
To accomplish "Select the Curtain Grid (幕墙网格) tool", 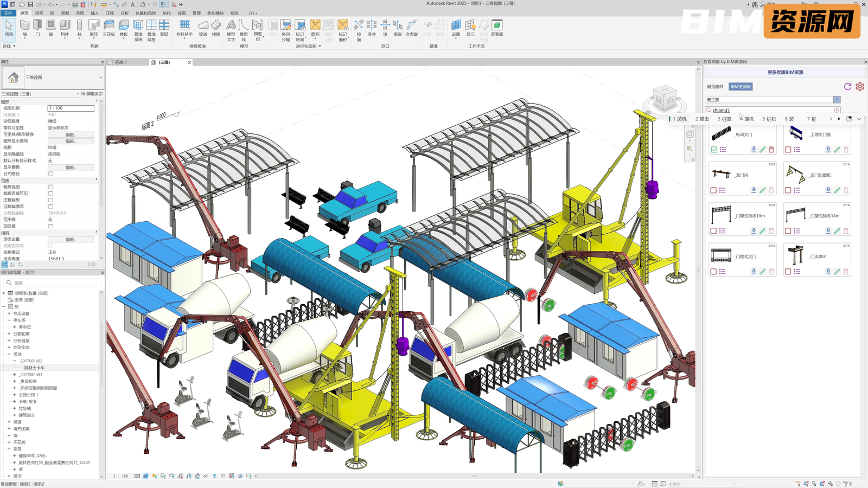I will (x=151, y=31).
